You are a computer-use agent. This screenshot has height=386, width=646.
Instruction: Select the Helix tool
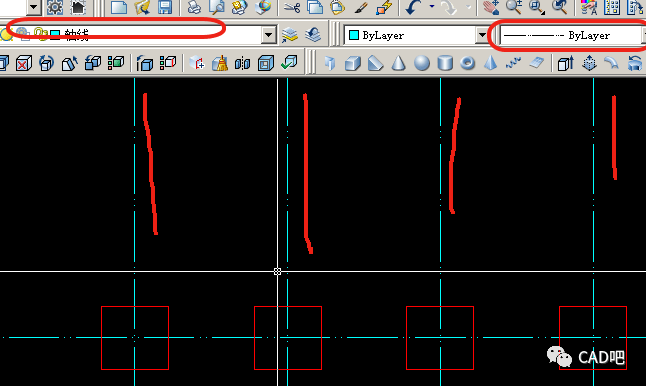[513, 63]
